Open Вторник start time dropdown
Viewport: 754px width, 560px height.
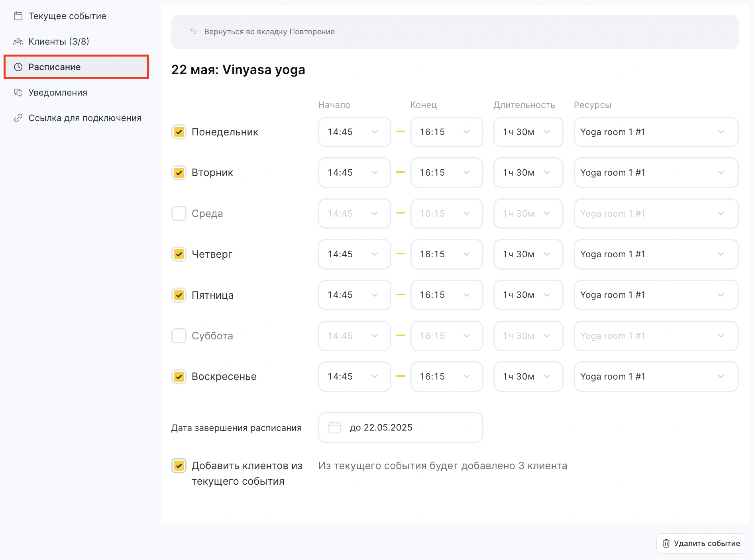pyautogui.click(x=354, y=172)
